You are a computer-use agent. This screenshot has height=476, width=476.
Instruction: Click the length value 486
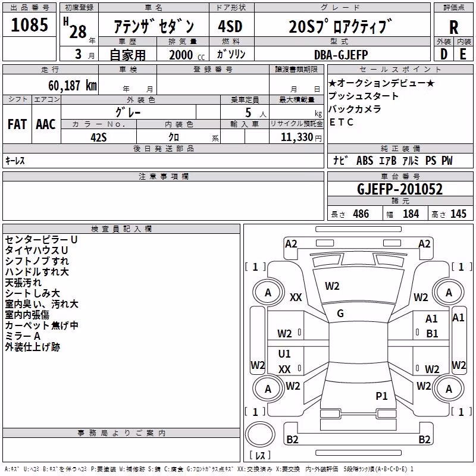[x=361, y=214]
